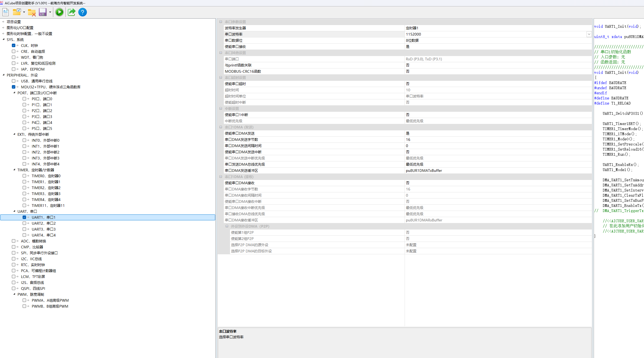The height and width of the screenshot is (358, 644).
Task: Collapse the TIMER 定时器/计数器 tree node
Action: (14, 170)
